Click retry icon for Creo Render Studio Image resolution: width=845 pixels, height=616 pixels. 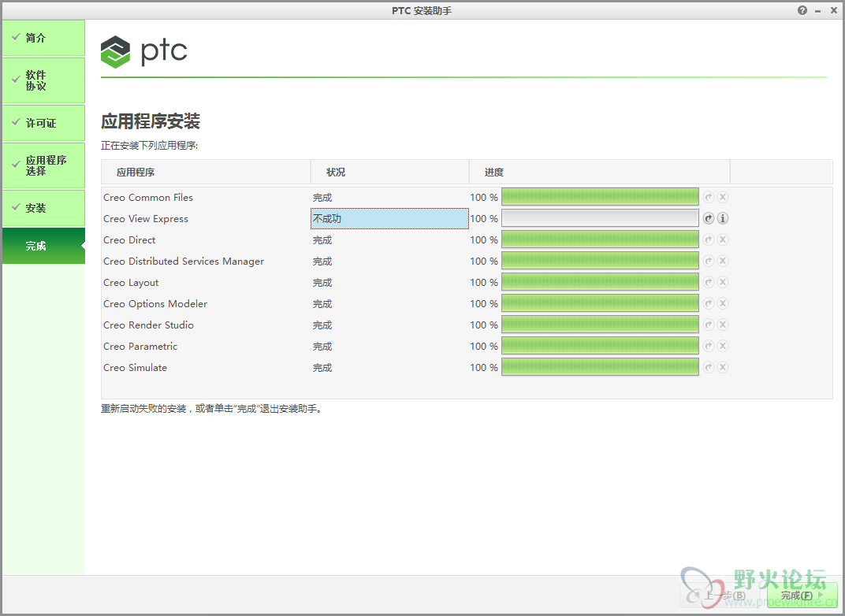coord(709,325)
